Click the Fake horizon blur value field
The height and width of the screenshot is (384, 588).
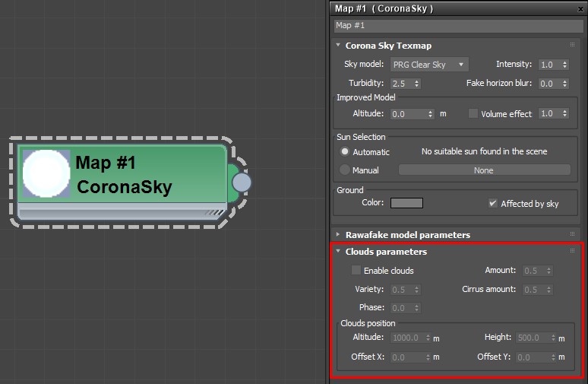tap(549, 84)
